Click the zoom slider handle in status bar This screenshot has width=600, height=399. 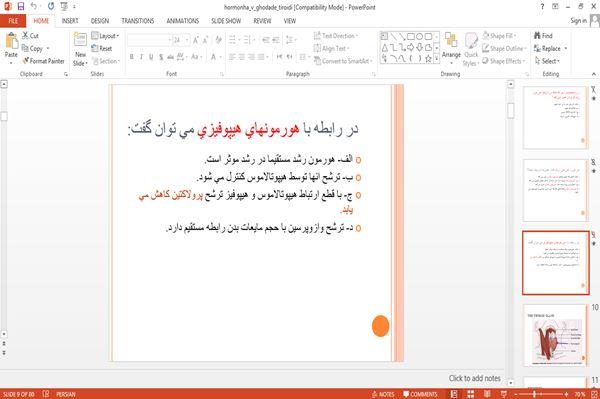tap(535, 394)
